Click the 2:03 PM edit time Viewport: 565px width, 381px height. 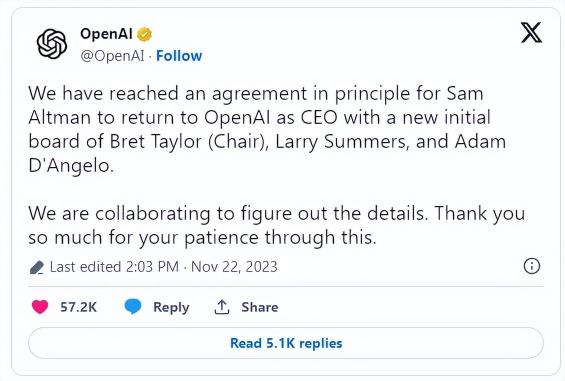coord(152,267)
